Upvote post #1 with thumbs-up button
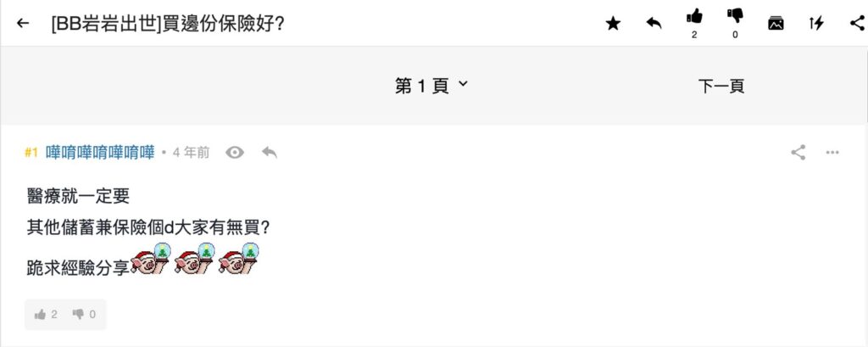Screen dimensions: 868x347 (46, 314)
